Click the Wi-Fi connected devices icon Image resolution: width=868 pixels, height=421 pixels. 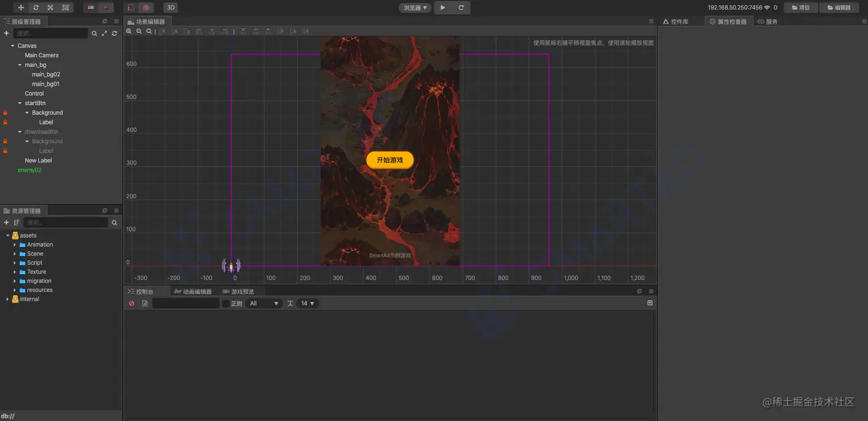(767, 7)
